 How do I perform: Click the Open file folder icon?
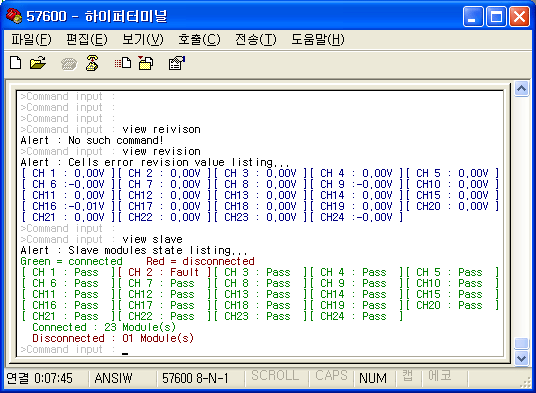(x=38, y=63)
